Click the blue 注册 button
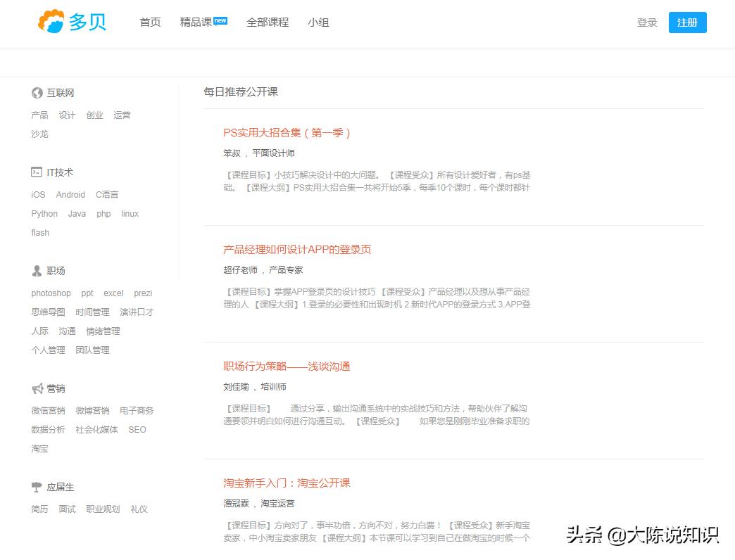Viewport: 735px width, 560px height. pyautogui.click(x=687, y=22)
